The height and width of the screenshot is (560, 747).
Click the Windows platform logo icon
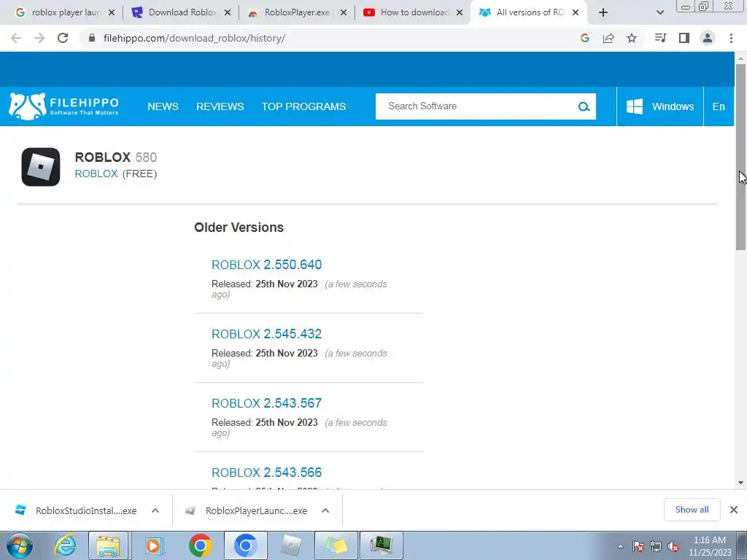(x=634, y=106)
